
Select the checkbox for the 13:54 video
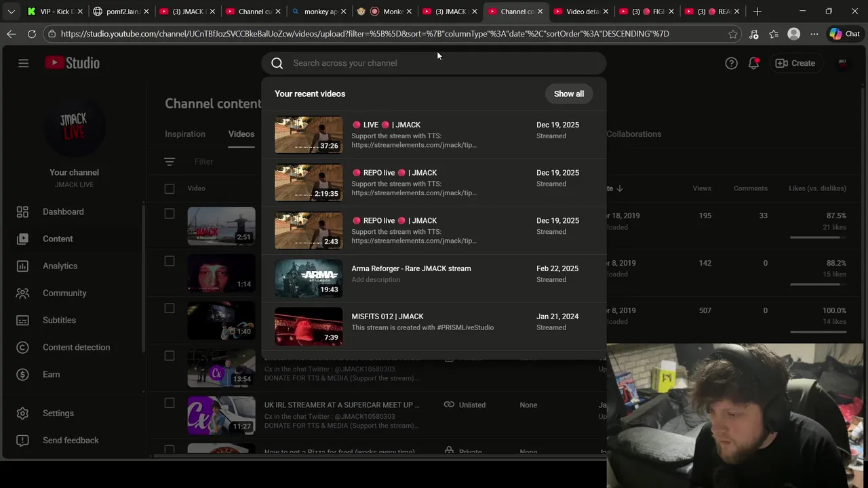(x=170, y=356)
